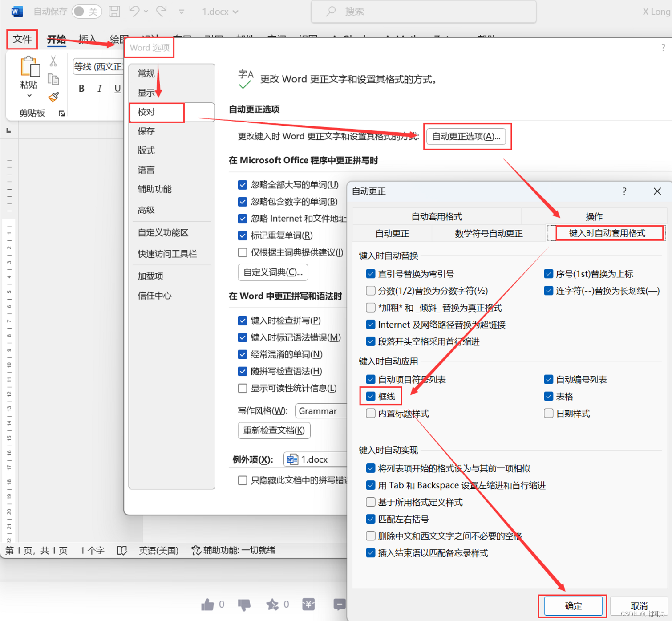Open the 例外项 1.docx dropdown
The width and height of the screenshot is (672, 621).
(x=316, y=459)
